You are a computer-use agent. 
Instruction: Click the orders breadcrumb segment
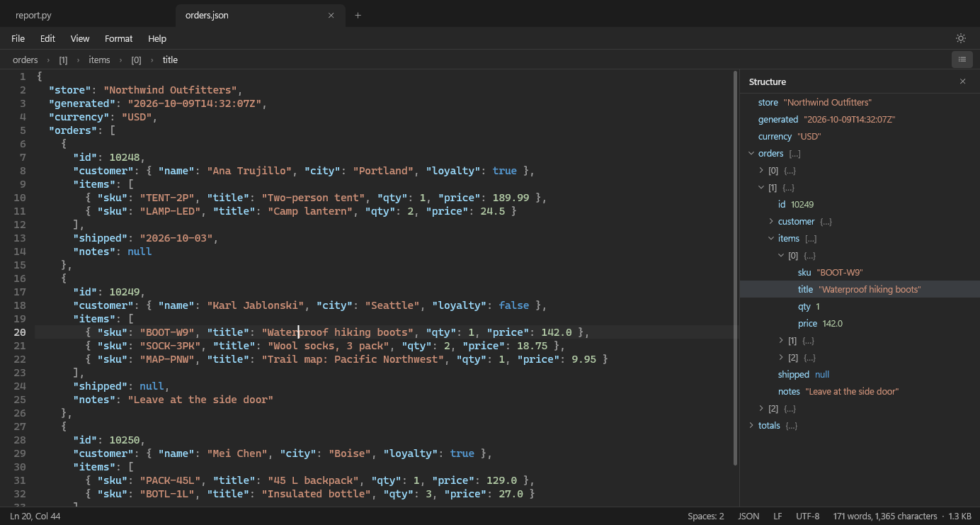point(25,60)
